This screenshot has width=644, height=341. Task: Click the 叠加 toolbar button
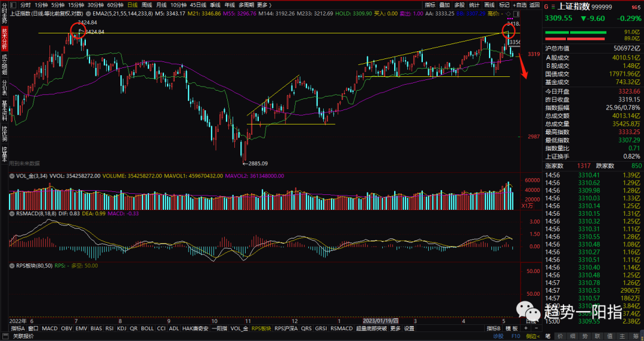(445, 5)
